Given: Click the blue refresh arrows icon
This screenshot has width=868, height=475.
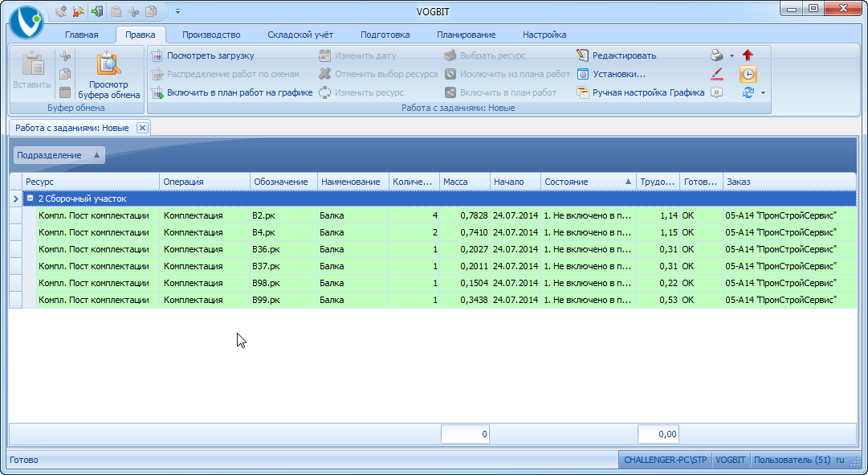Looking at the screenshot, I should [748, 92].
